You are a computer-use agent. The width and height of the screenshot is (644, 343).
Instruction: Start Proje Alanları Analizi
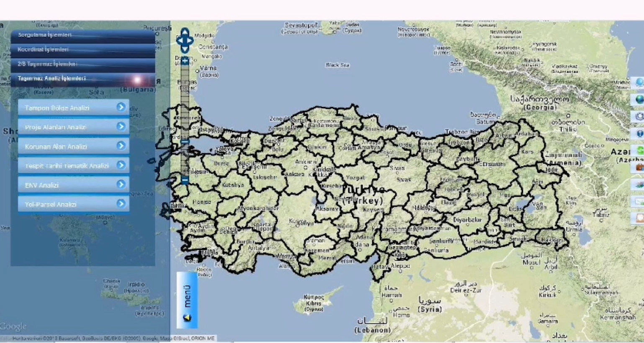(x=74, y=127)
